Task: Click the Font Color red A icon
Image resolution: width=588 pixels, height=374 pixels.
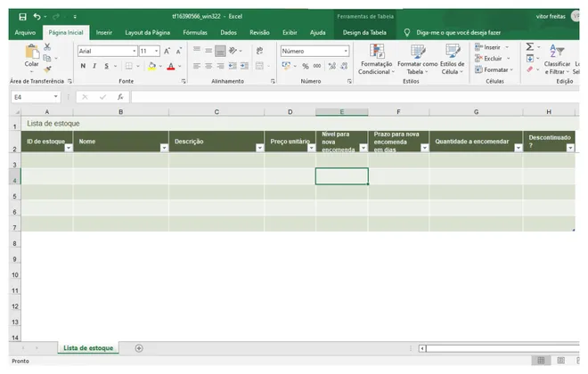Action: (171, 66)
